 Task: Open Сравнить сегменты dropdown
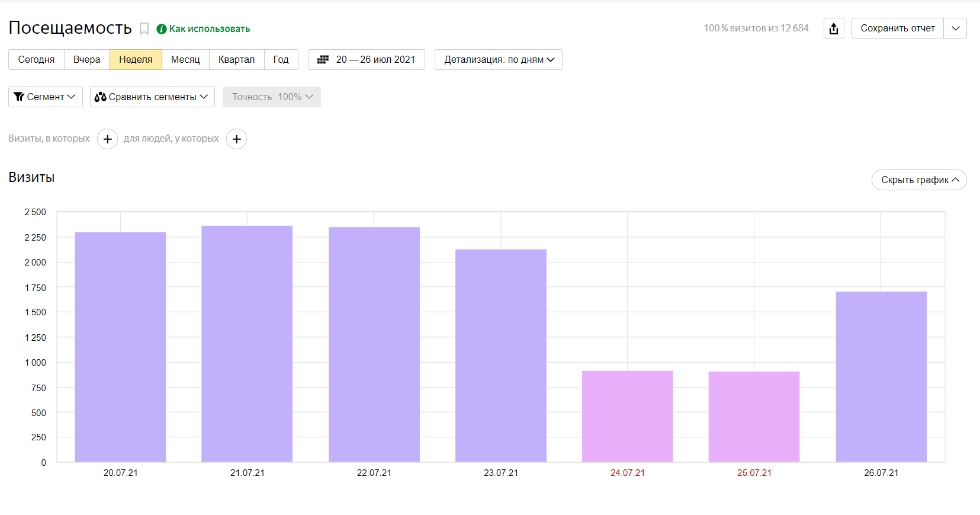(152, 97)
